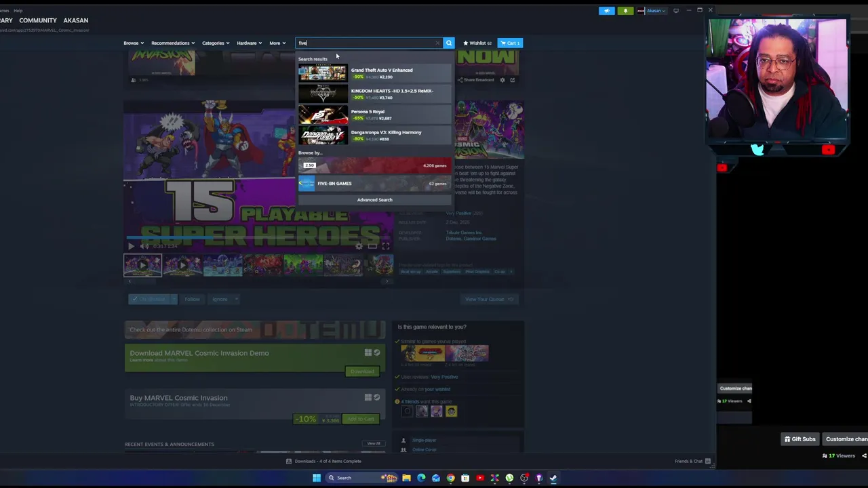The height and width of the screenshot is (488, 868).
Task: Open the YouTube app in the taskbar
Action: coord(480,478)
